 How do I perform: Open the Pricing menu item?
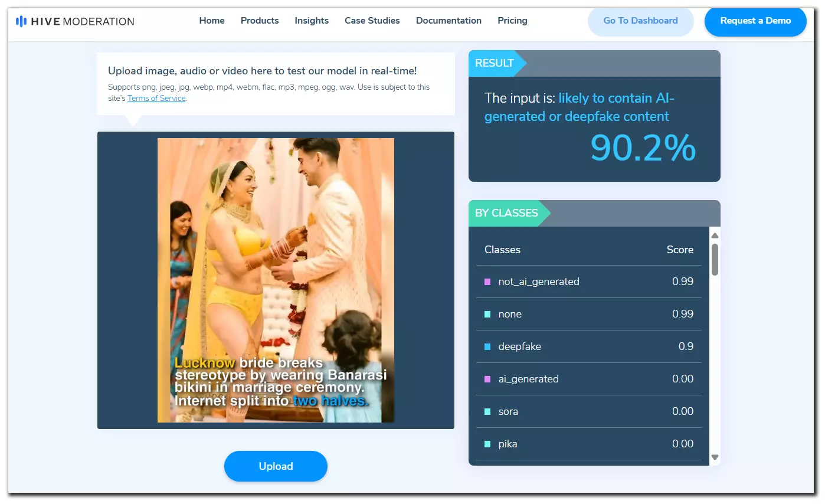[x=512, y=21]
